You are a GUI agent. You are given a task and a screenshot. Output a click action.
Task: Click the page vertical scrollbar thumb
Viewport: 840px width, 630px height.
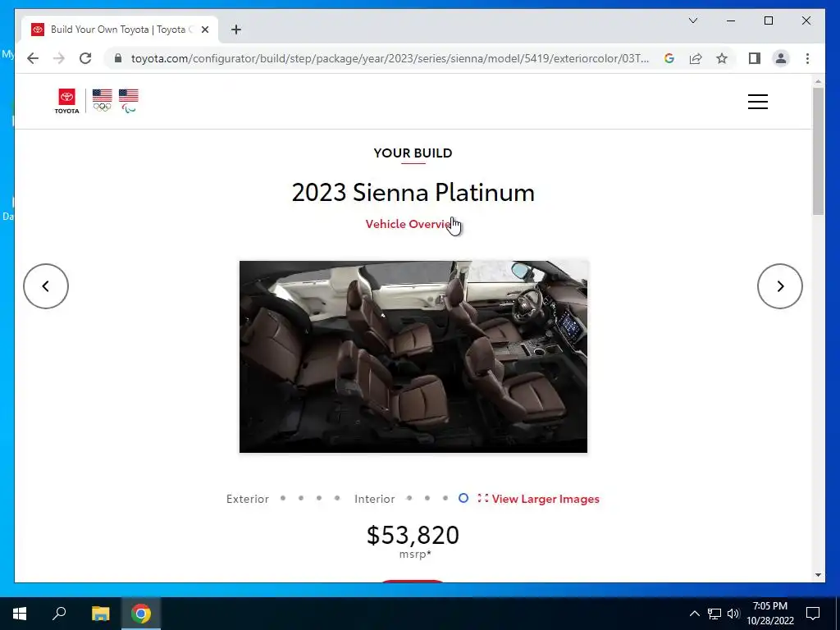pyautogui.click(x=818, y=152)
